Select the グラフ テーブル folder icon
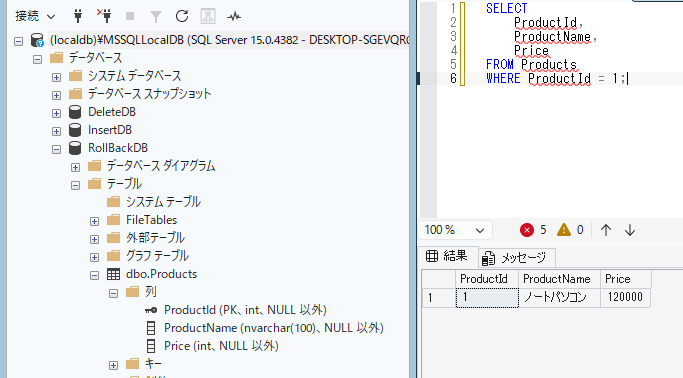This screenshot has height=378, width=683. coord(113,256)
